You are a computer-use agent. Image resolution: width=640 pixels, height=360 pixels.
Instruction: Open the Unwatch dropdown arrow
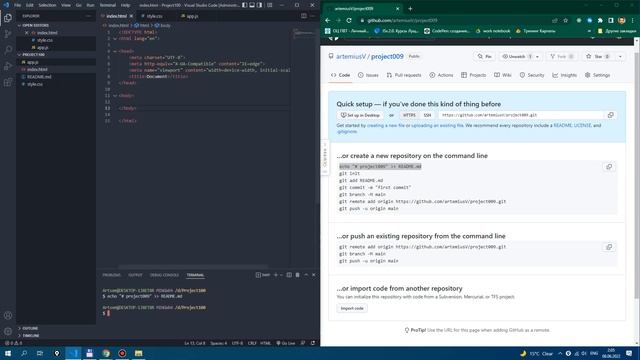point(538,56)
